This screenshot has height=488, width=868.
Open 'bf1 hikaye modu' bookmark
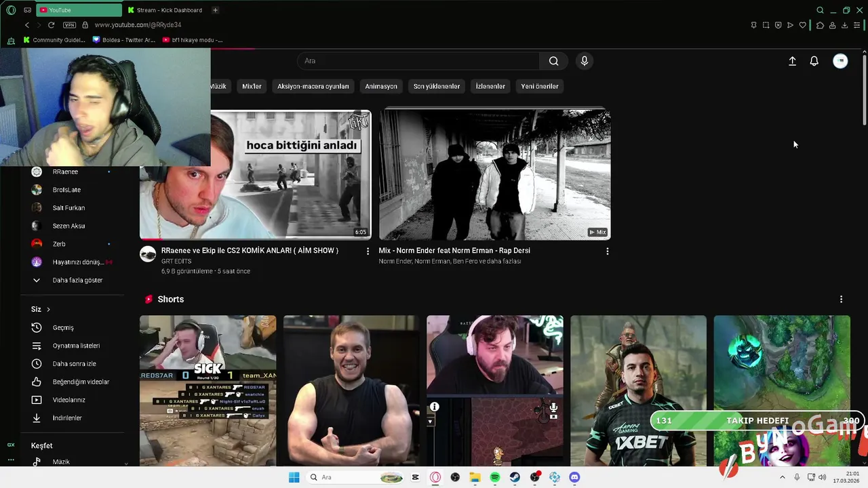click(x=193, y=40)
